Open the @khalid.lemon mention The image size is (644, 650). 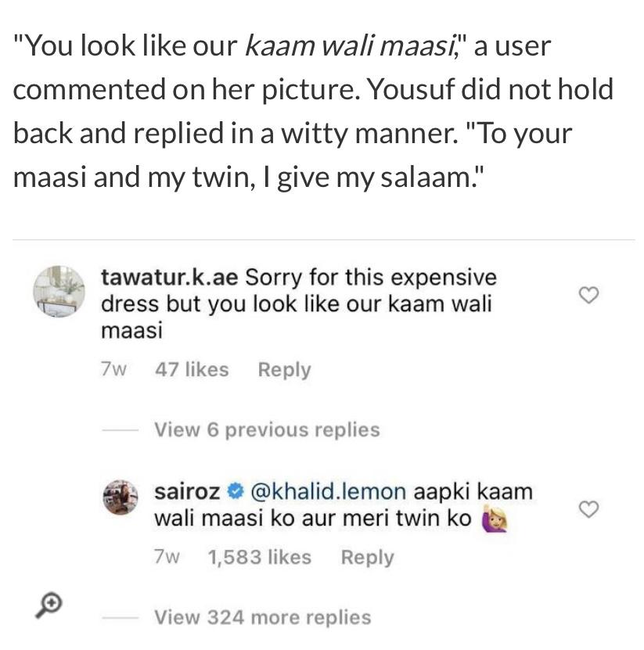[329, 492]
